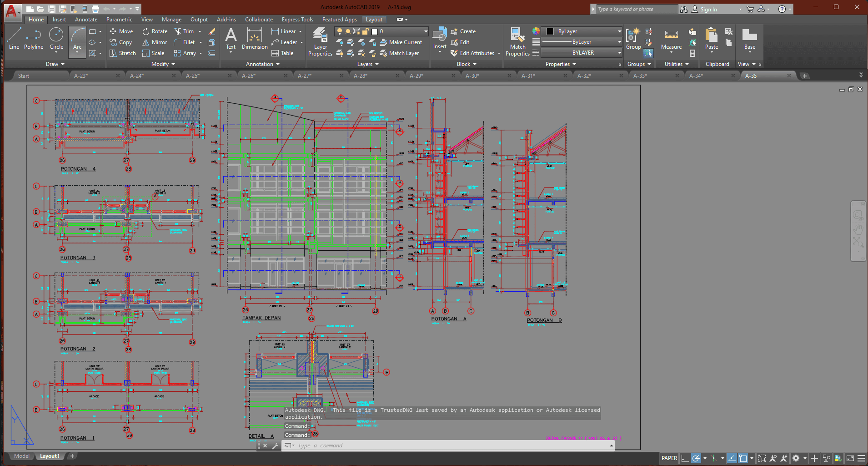
Task: Toggle object snap in status bar
Action: click(x=743, y=458)
